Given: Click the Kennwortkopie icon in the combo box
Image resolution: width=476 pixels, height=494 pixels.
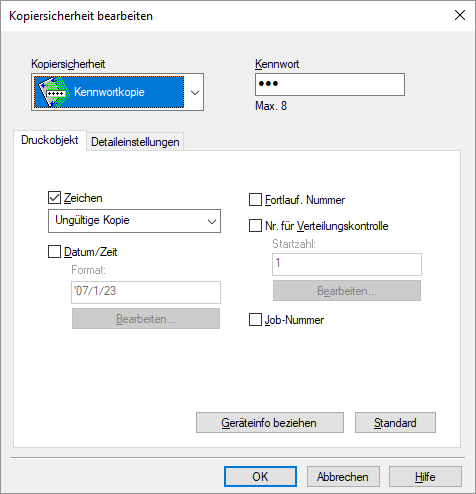Looking at the screenshot, I should point(54,92).
